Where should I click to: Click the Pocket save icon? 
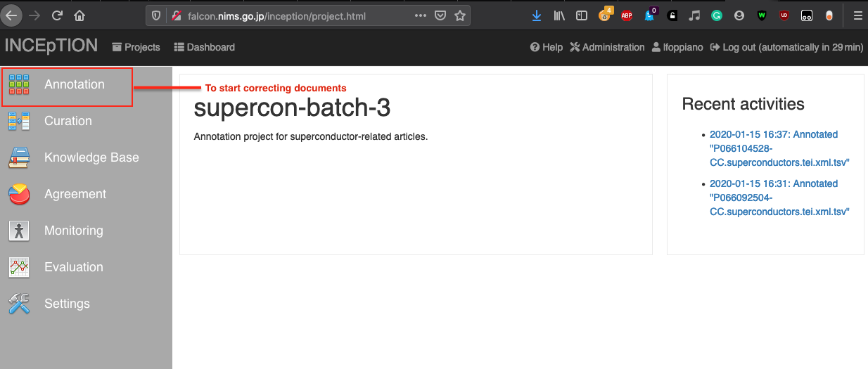pos(440,15)
